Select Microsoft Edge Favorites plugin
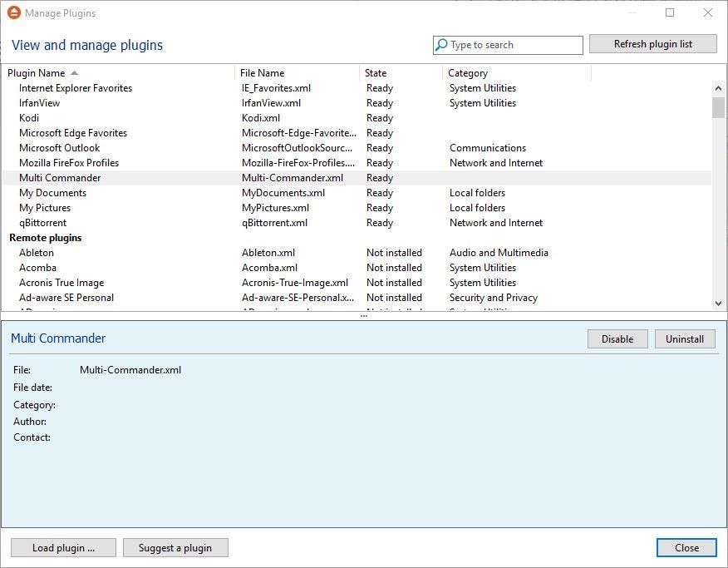728x568 pixels. pyautogui.click(x=357, y=133)
